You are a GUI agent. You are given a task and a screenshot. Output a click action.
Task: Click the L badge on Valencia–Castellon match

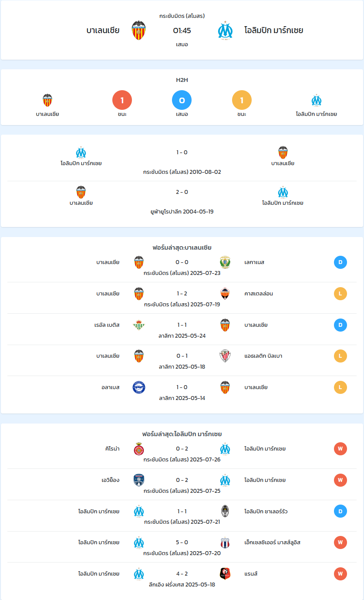(x=340, y=294)
